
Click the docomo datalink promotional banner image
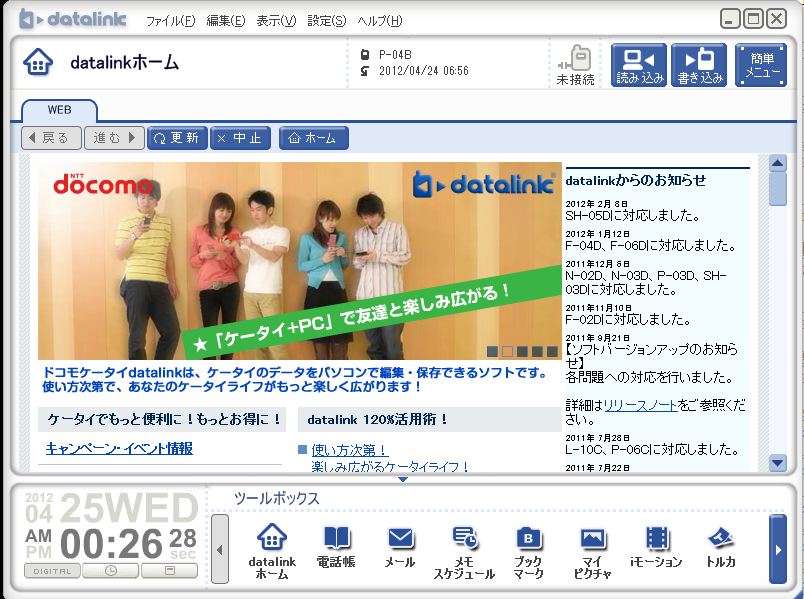coord(300,261)
